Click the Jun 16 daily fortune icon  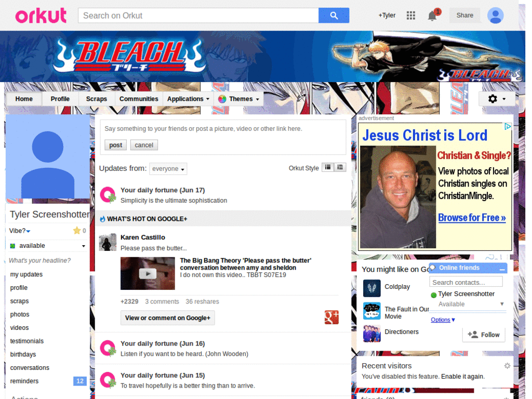click(108, 349)
